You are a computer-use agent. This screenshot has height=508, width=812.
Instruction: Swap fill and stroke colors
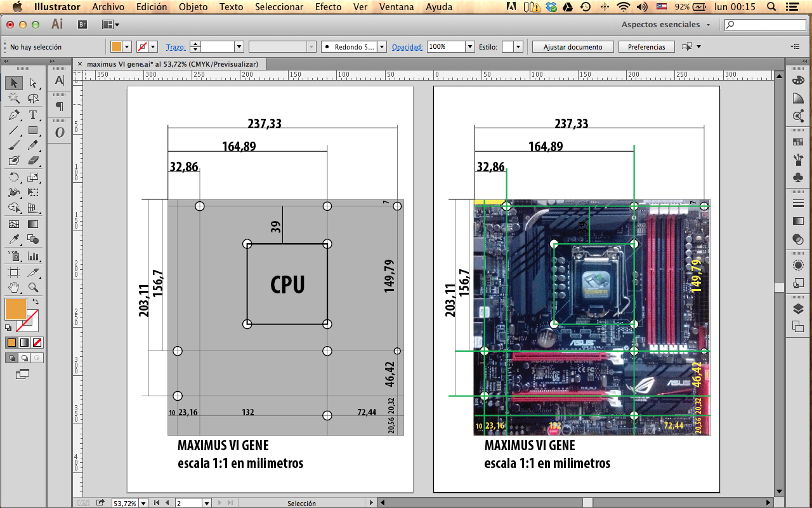tap(36, 301)
